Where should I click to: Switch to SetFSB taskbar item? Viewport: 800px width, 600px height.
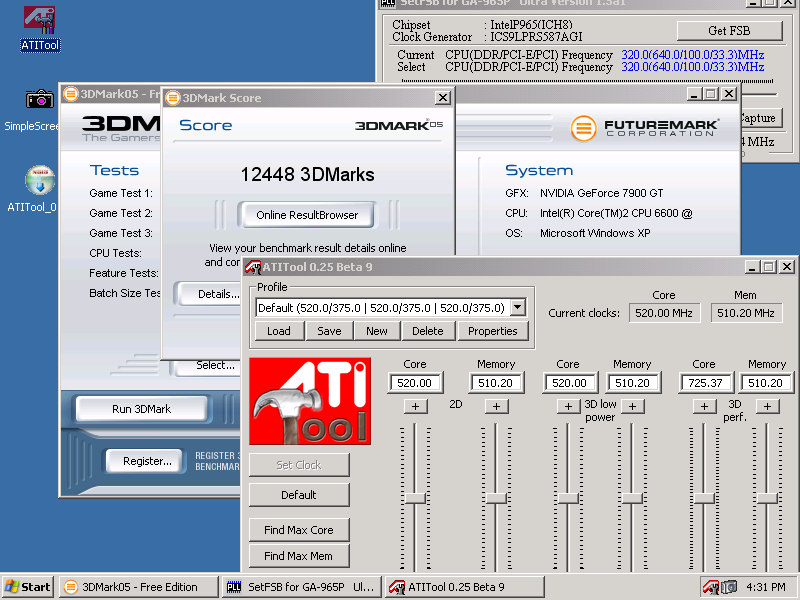coord(301,587)
